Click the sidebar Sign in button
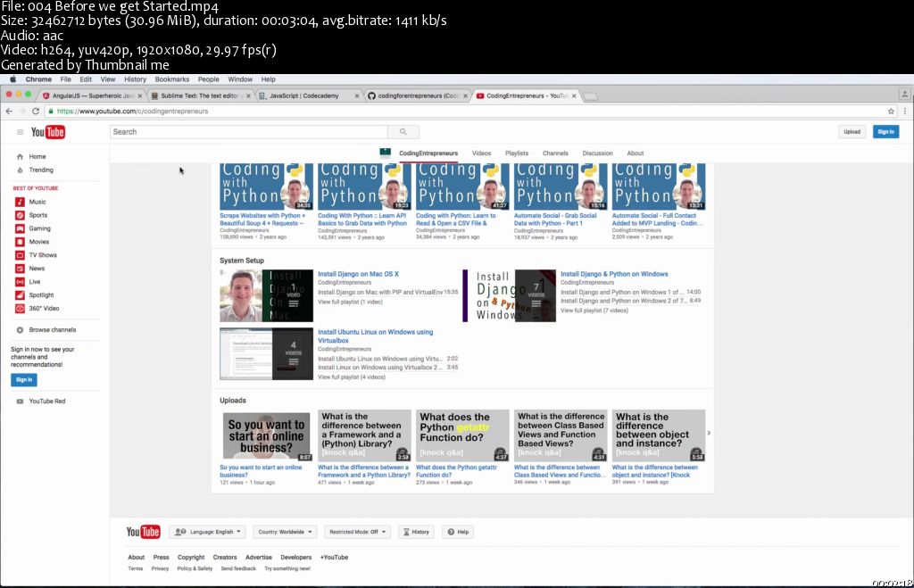 (24, 380)
